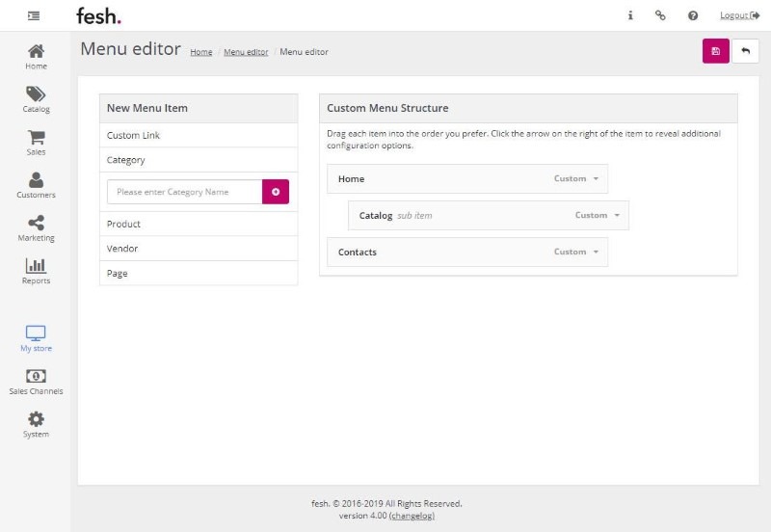Expand the Custom Link section

pyautogui.click(x=199, y=136)
